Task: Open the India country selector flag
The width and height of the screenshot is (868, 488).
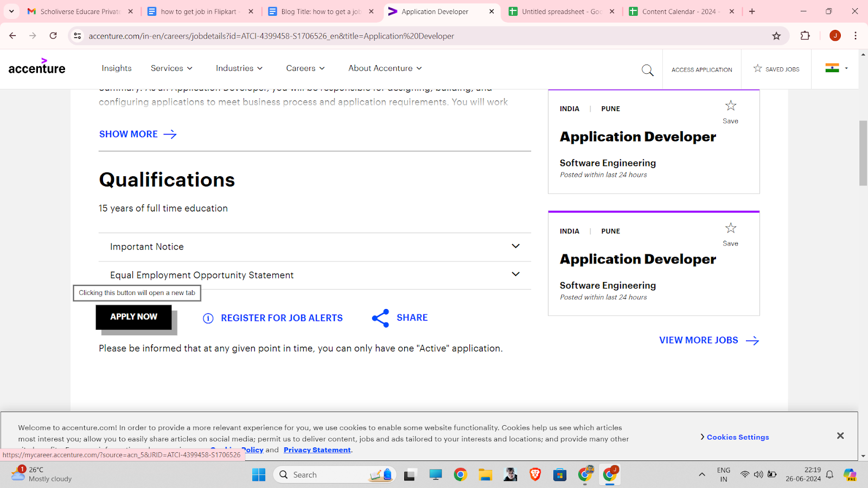Action: coord(836,68)
